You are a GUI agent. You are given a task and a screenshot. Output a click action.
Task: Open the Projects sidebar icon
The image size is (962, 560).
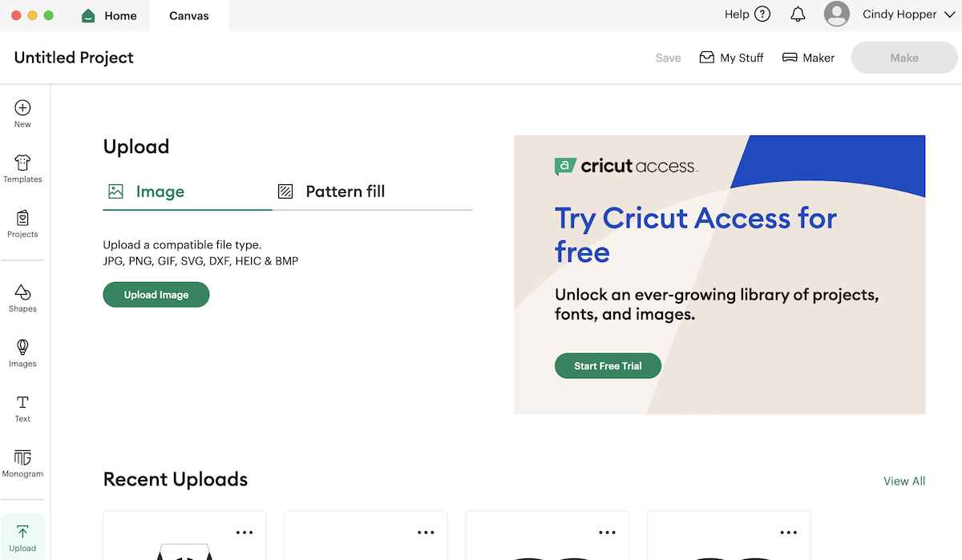coord(22,224)
